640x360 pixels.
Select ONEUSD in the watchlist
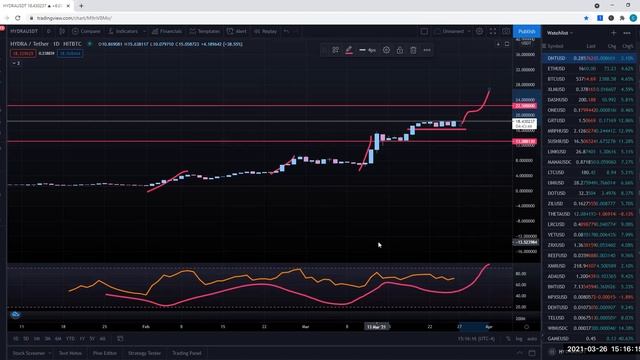click(590, 110)
